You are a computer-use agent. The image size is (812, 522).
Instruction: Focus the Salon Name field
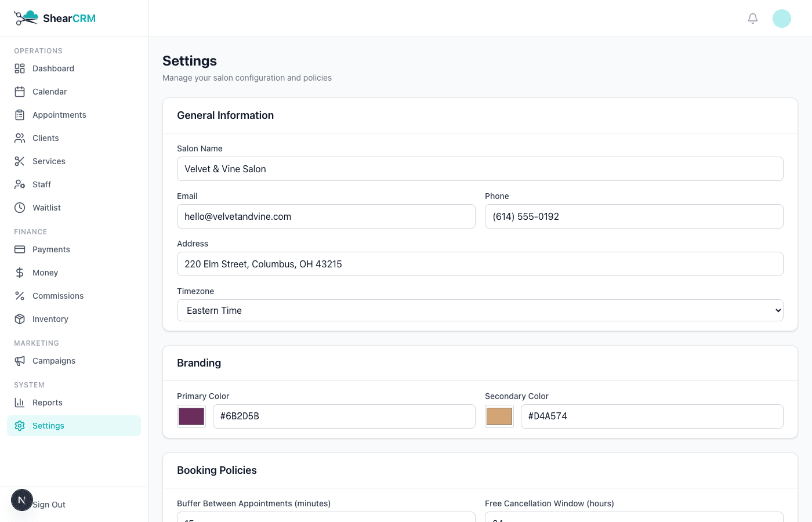[x=480, y=169]
